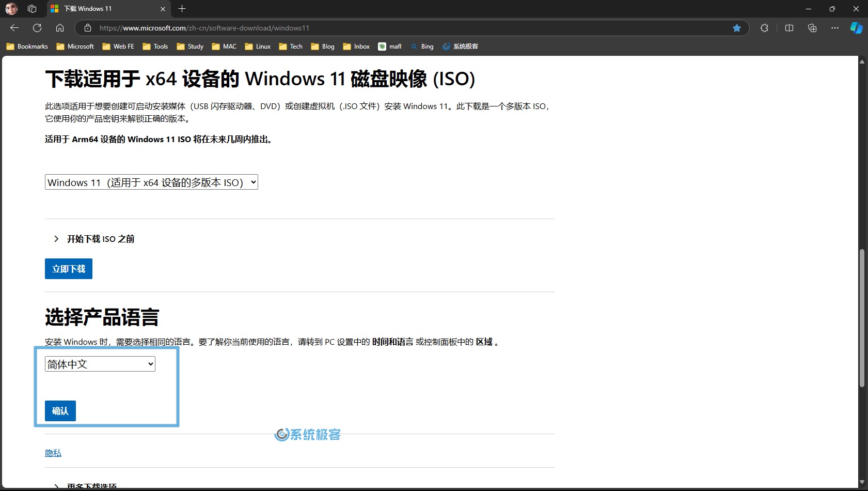The width and height of the screenshot is (868, 491).
Task: Click the address bar URL
Action: tap(204, 28)
